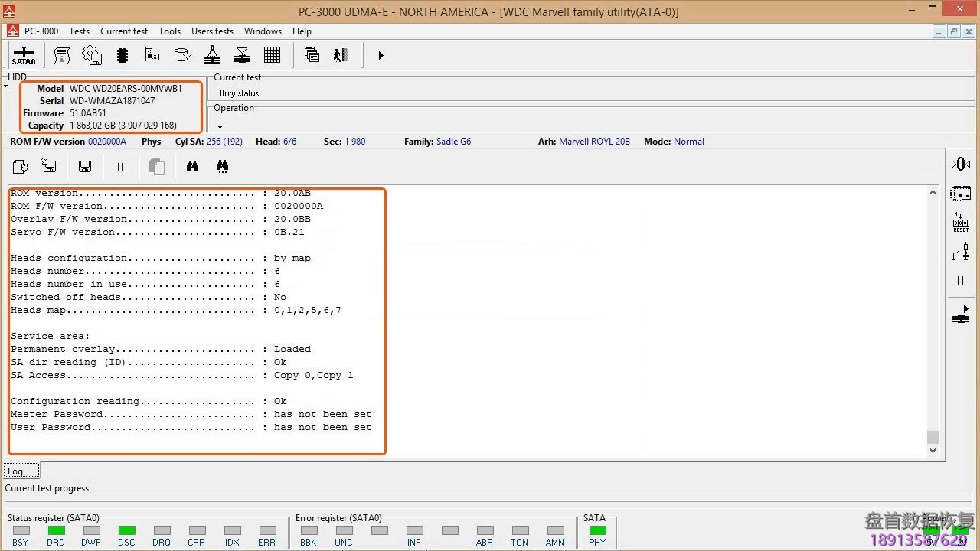This screenshot has width=980, height=551.
Task: Click the RESET counter icon on right panel
Action: [x=961, y=223]
